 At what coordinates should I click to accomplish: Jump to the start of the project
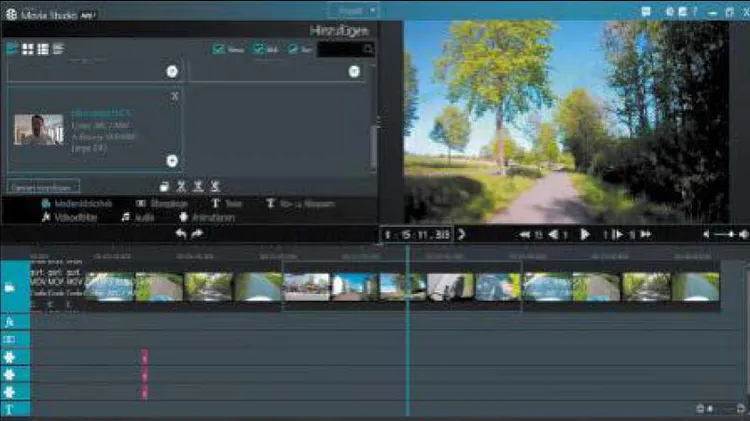[525, 234]
